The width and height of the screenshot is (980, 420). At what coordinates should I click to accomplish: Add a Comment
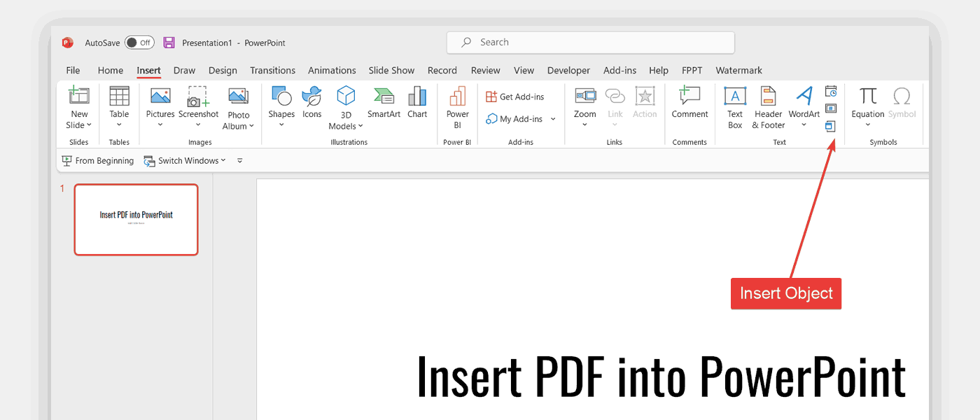coord(689,103)
